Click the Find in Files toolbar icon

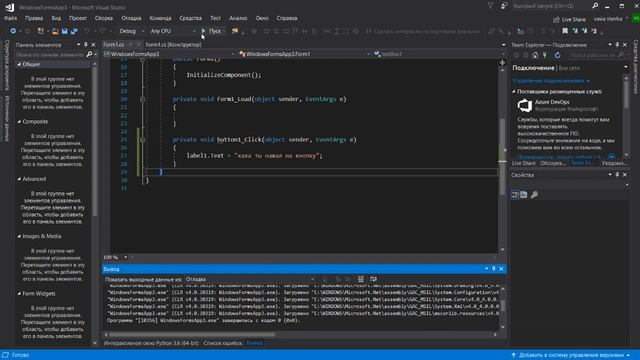[x=235, y=31]
